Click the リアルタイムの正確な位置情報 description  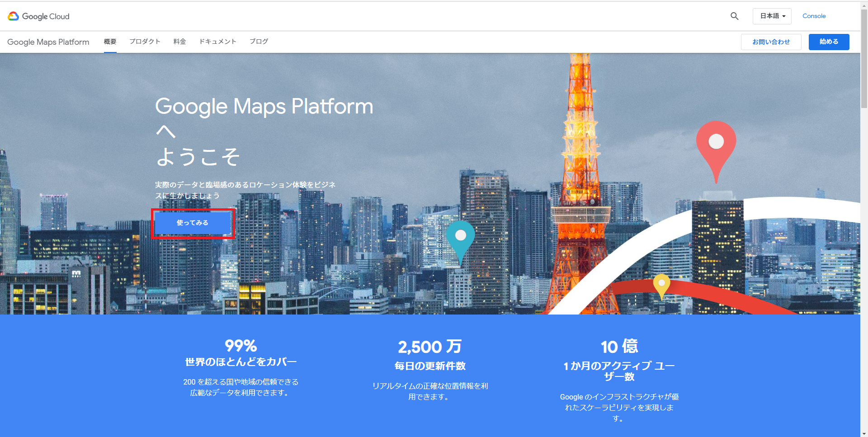coord(430,391)
